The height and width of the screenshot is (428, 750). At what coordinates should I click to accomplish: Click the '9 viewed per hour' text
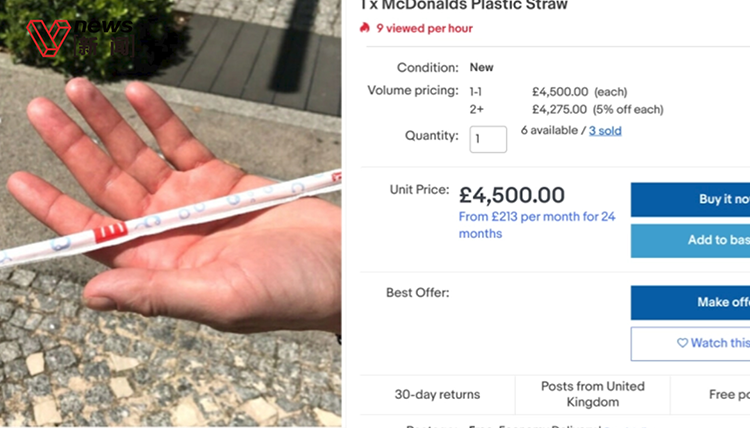tap(425, 28)
